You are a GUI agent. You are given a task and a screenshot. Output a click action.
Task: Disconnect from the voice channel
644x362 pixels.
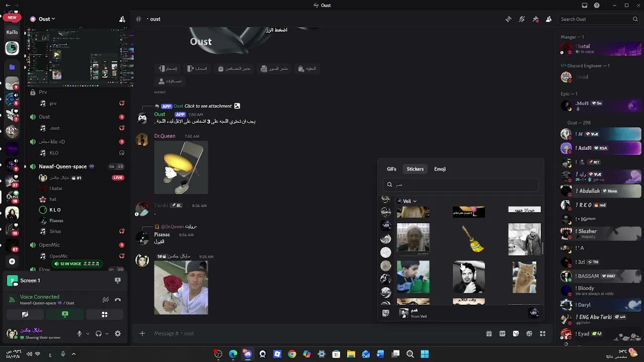tap(118, 300)
